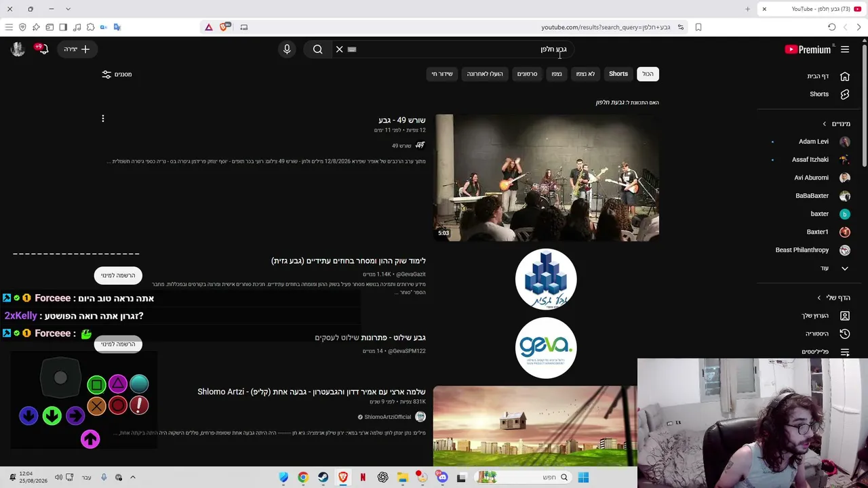The height and width of the screenshot is (488, 868).
Task: Open the שורש 49 channel avatar
Action: (x=420, y=145)
